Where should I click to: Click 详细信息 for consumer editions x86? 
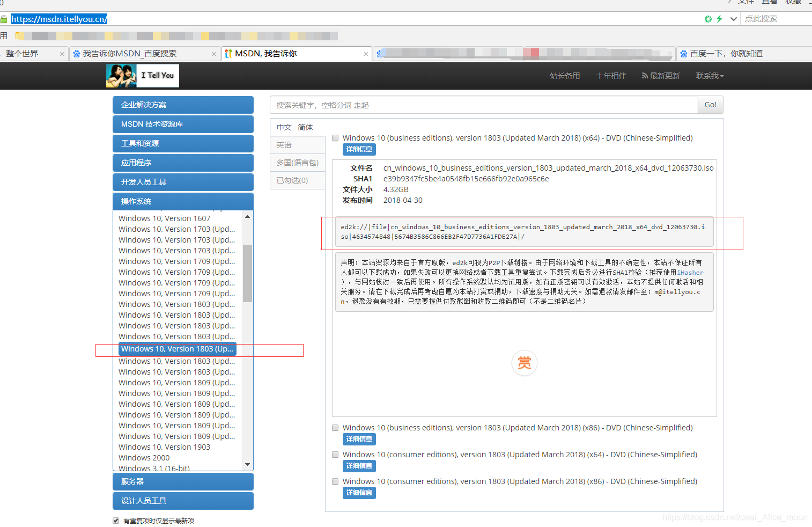(x=359, y=493)
